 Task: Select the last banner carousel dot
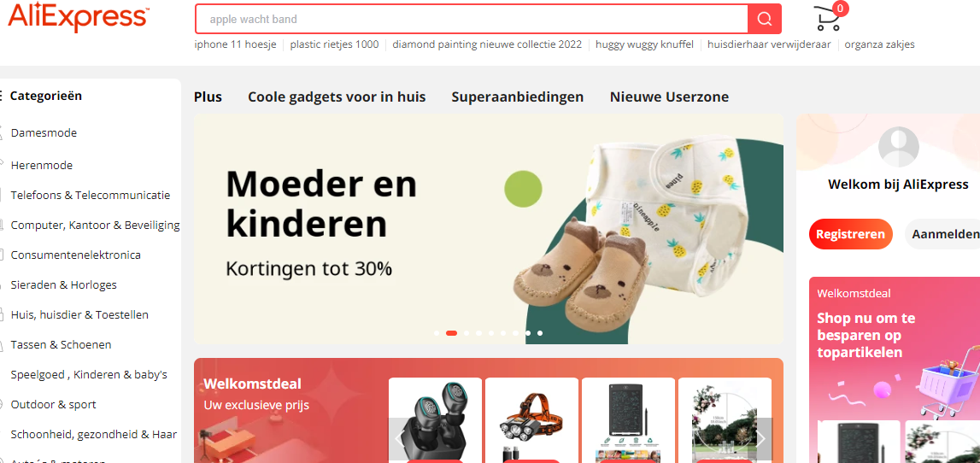coord(540,333)
